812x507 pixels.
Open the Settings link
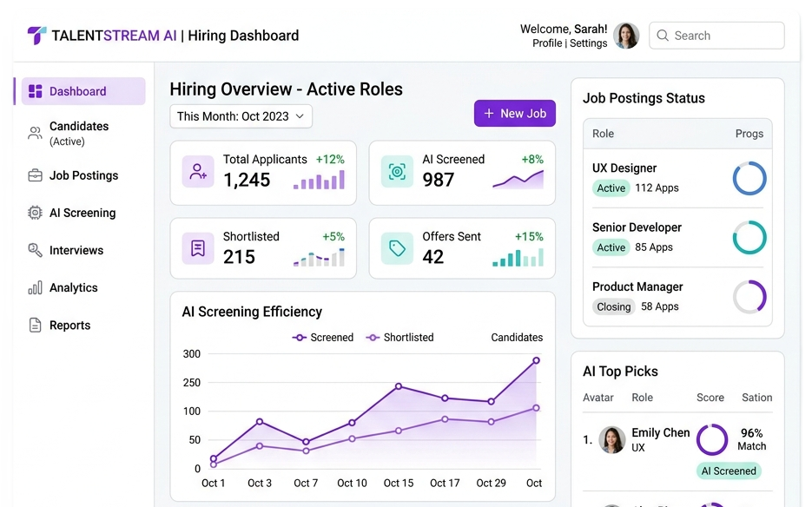click(588, 43)
